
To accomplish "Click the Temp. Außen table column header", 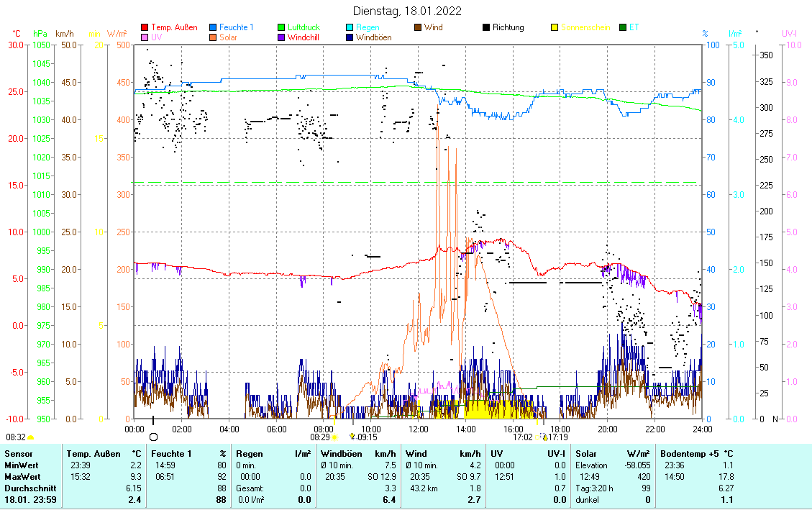I will [93, 454].
